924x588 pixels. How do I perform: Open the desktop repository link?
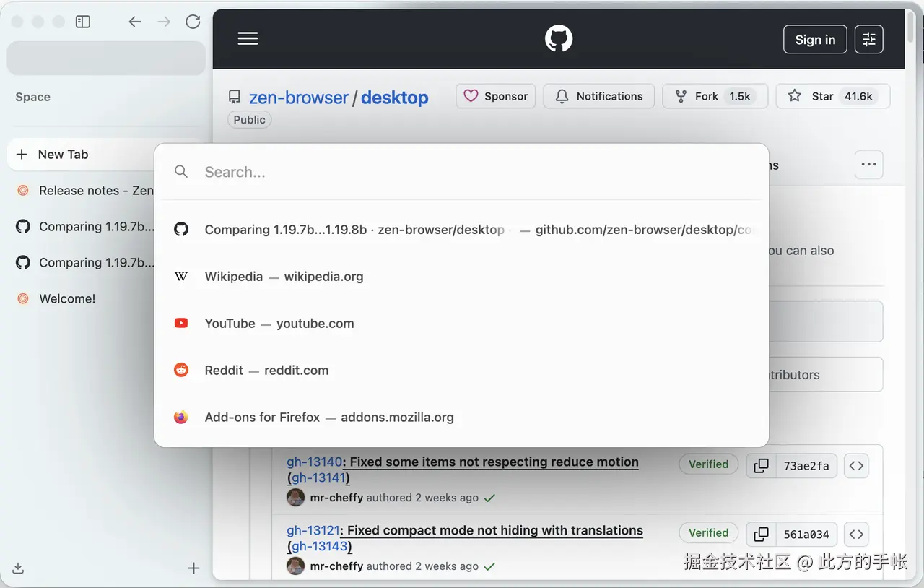[395, 98]
